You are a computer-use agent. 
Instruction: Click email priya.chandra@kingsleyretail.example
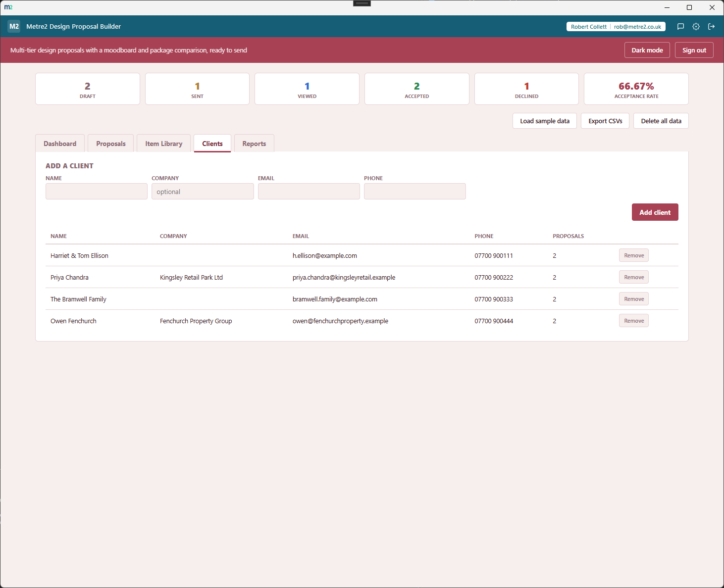[x=344, y=278]
